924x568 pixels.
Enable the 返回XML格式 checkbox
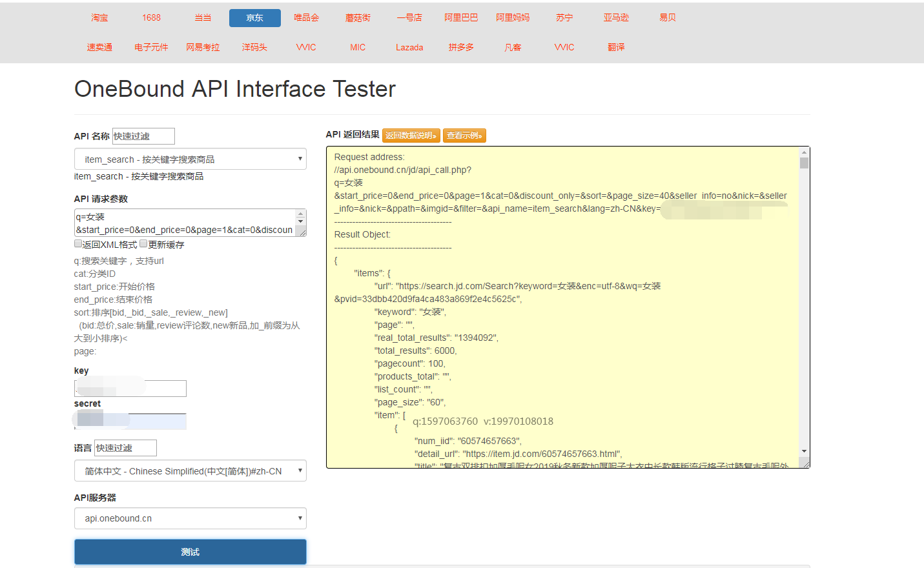78,244
